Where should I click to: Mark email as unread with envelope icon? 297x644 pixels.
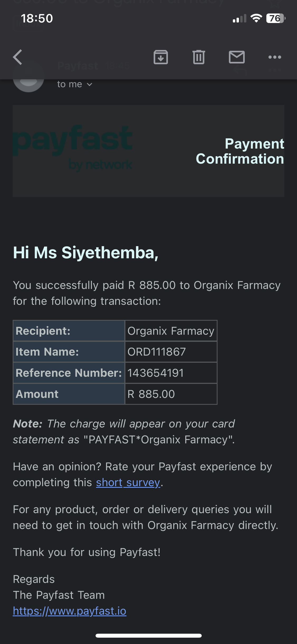tap(237, 57)
